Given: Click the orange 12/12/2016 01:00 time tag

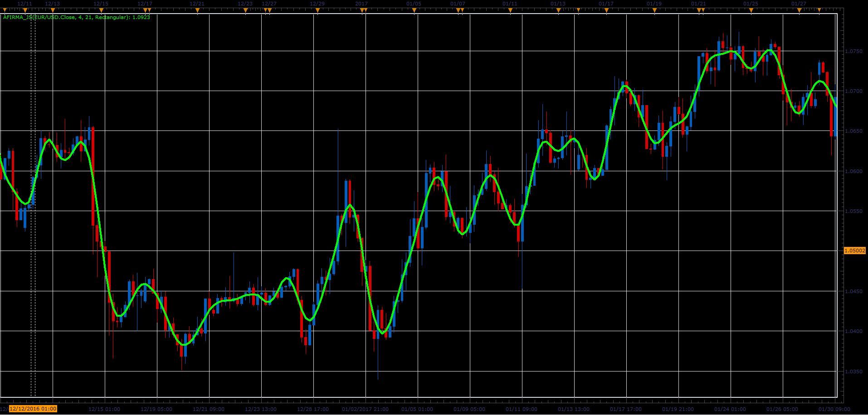Looking at the screenshot, I should pos(33,409).
